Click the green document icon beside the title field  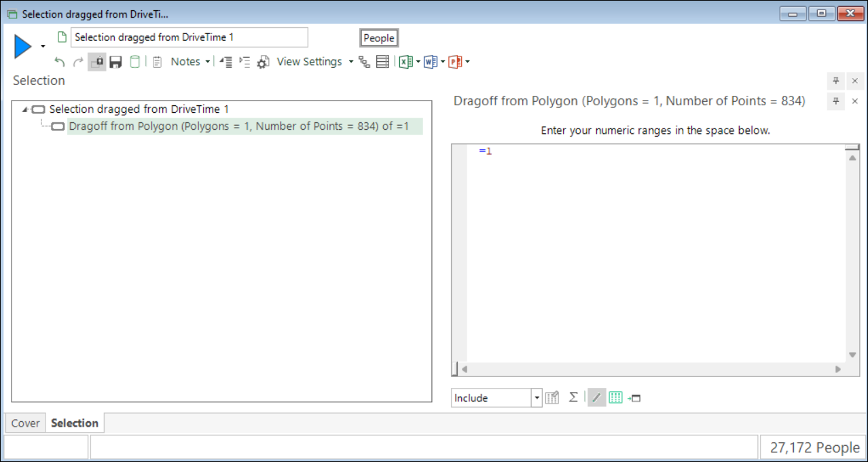(x=62, y=37)
